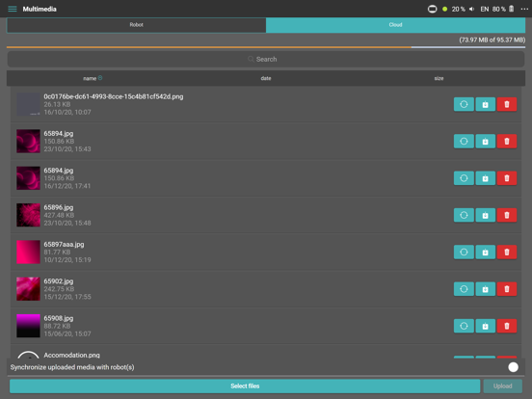Select the file name 65896.jpg
This screenshot has height=399, width=532.
coord(59,207)
